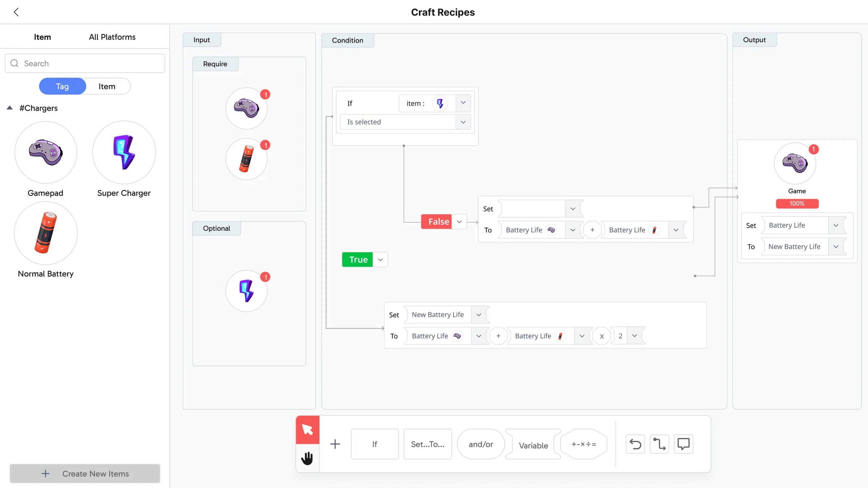Open the True branch dropdown

coord(380,260)
